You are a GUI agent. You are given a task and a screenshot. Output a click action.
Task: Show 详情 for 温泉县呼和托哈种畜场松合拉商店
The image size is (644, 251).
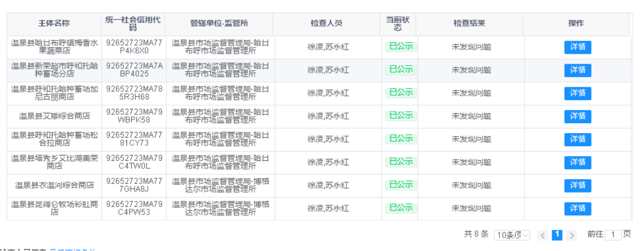578,139
